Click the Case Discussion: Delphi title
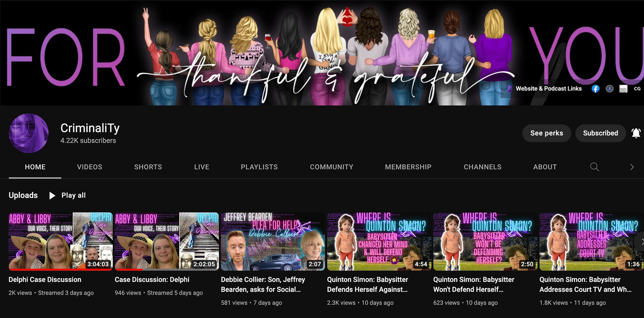Image resolution: width=644 pixels, height=318 pixels. [x=152, y=279]
